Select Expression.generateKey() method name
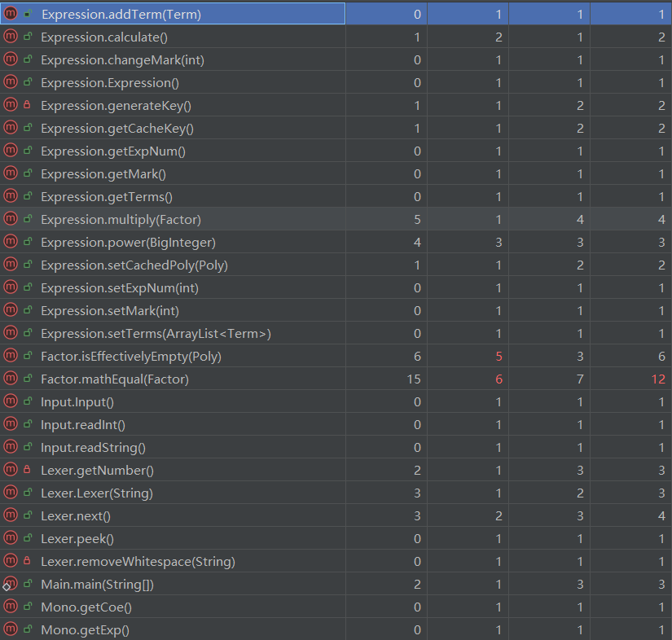Viewport: 672px width, 640px height. [116, 105]
